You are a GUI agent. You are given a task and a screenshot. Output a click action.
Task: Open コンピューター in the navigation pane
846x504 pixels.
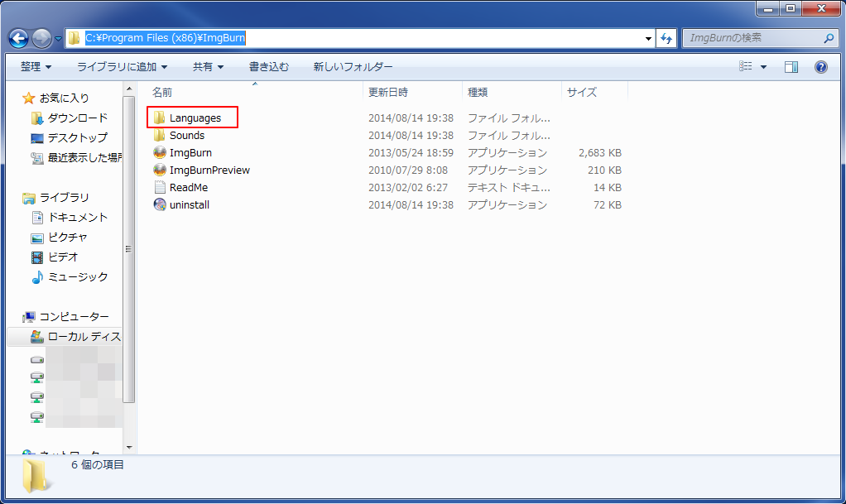coord(74,317)
